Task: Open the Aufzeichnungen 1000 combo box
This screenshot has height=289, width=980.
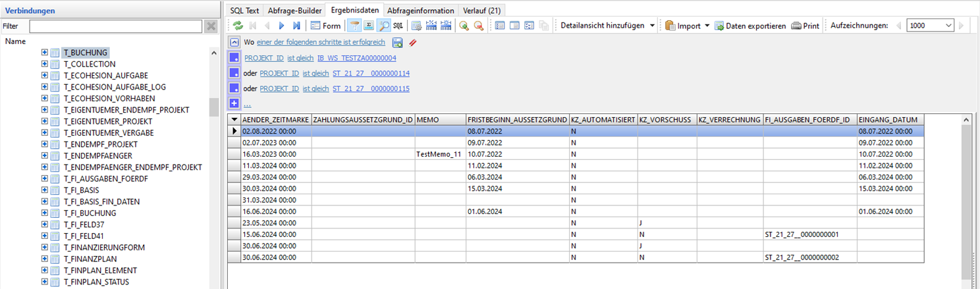Action: pos(930,26)
